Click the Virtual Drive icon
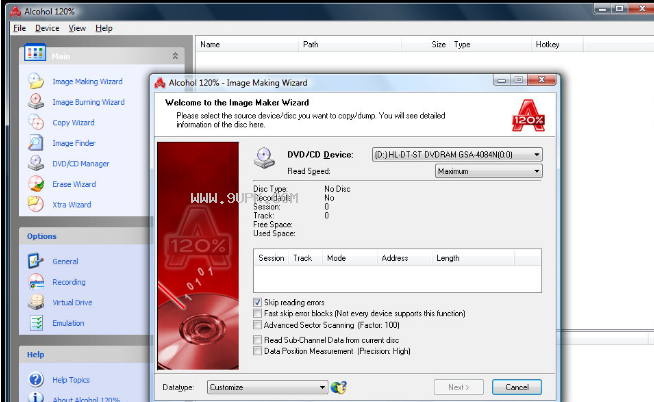Viewport: 654px width, 402px height. [36, 302]
